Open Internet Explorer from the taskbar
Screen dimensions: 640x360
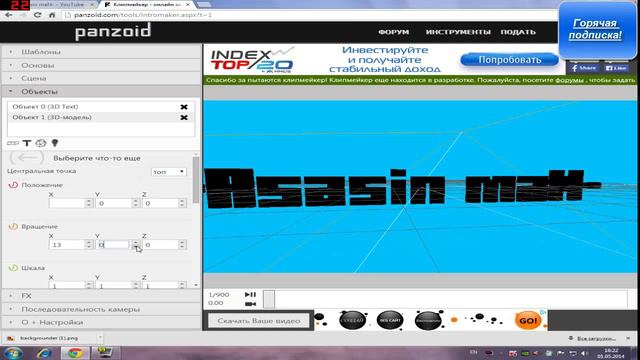44,353
